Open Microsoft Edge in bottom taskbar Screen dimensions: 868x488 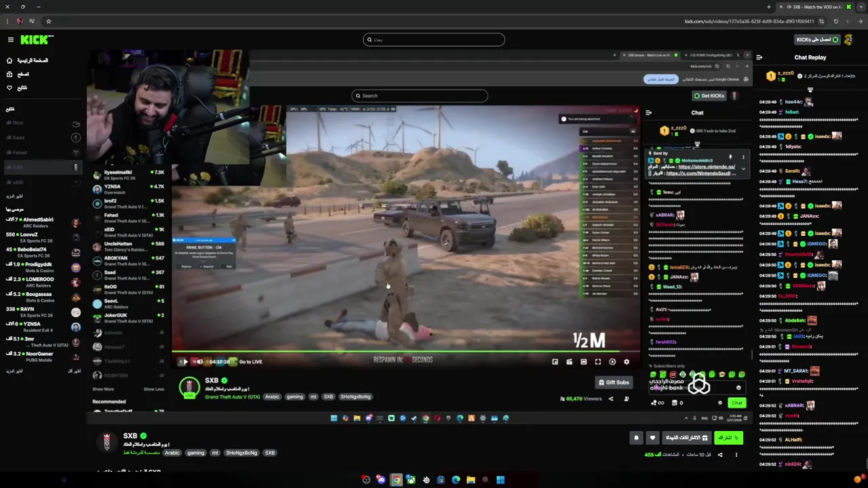(456, 480)
